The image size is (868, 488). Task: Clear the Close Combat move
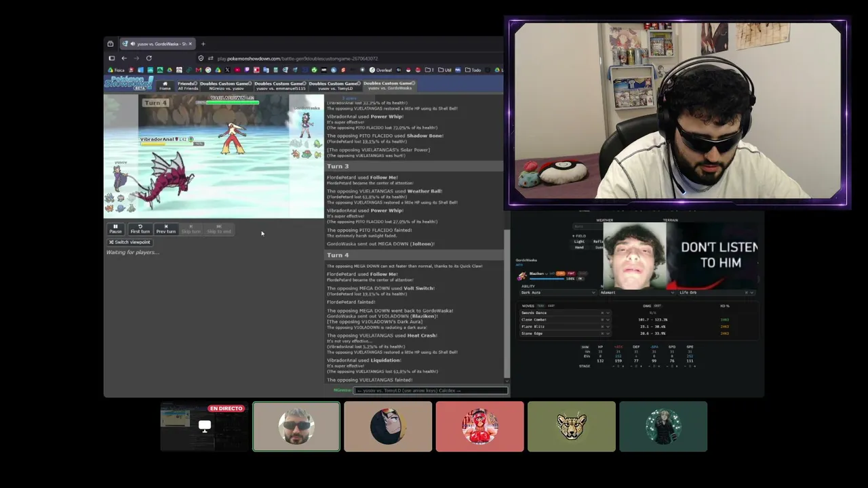tap(602, 319)
